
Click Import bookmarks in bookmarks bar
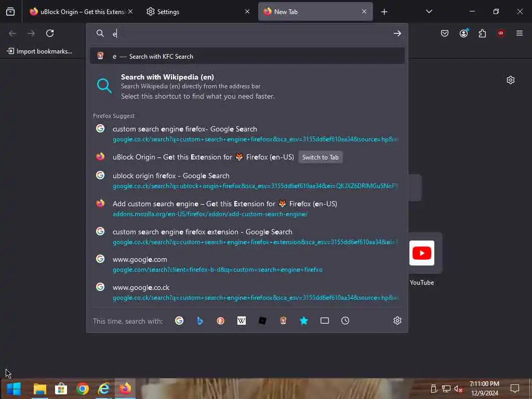click(39, 51)
